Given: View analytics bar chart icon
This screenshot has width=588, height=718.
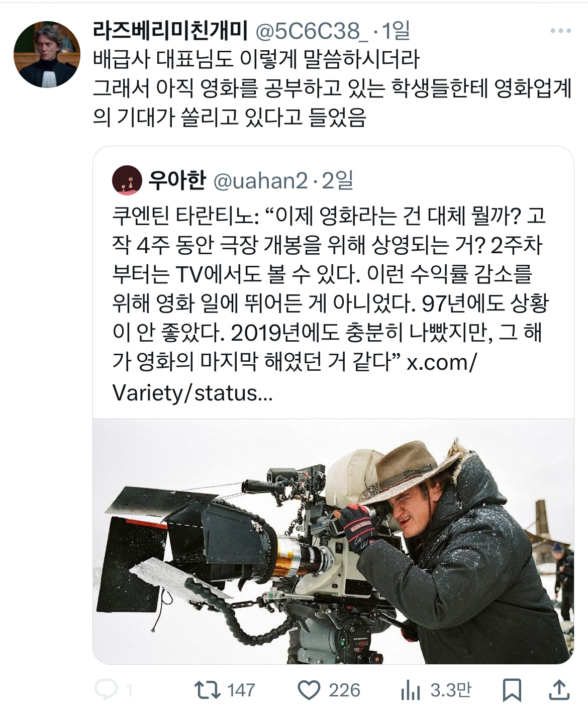Looking at the screenshot, I should point(411,691).
